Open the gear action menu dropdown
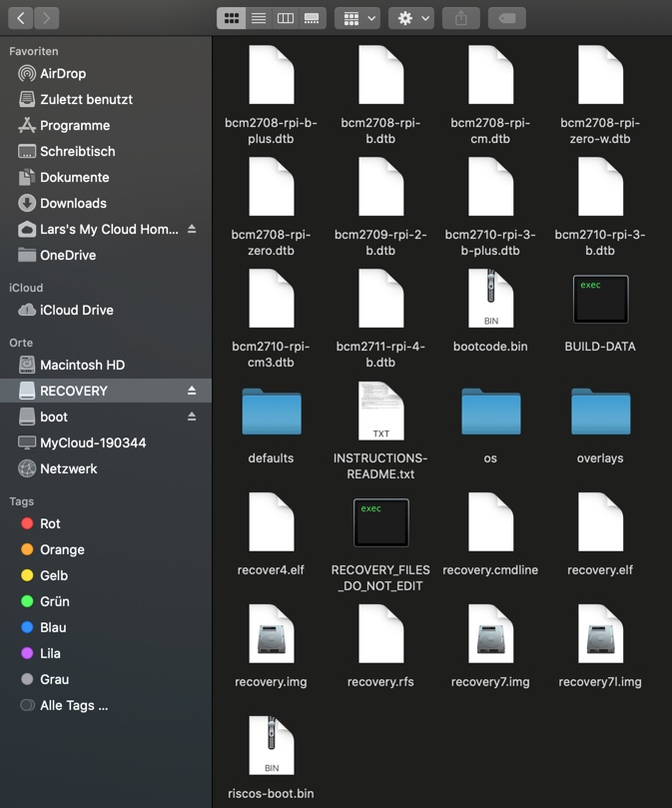 (x=411, y=18)
